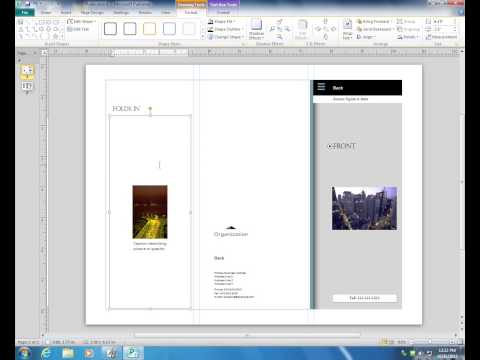Open the Mailings tab
This screenshot has width=480, height=360.
[121, 12]
